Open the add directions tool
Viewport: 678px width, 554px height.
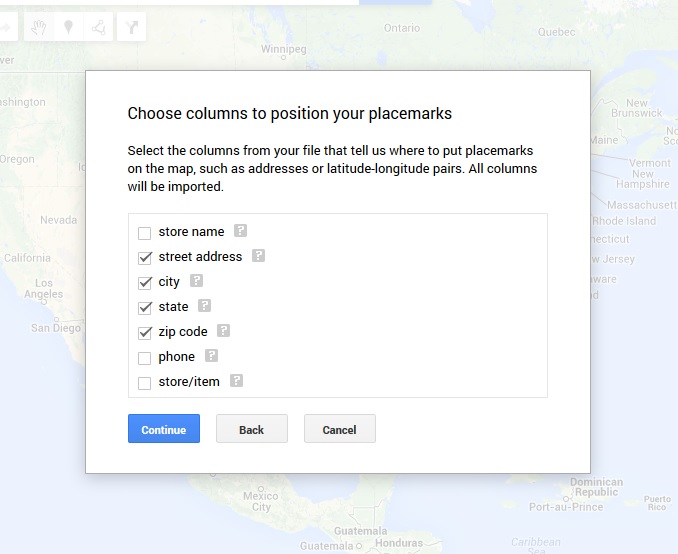(131, 27)
